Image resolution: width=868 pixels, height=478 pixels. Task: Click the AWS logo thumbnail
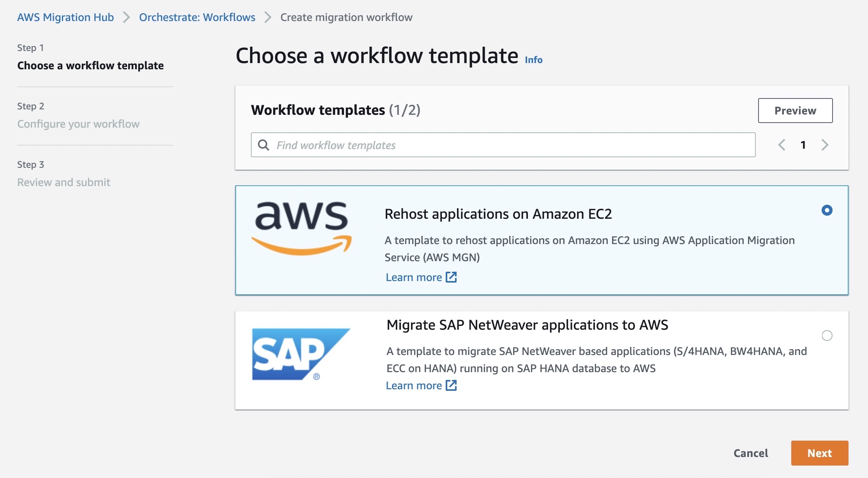(x=302, y=228)
